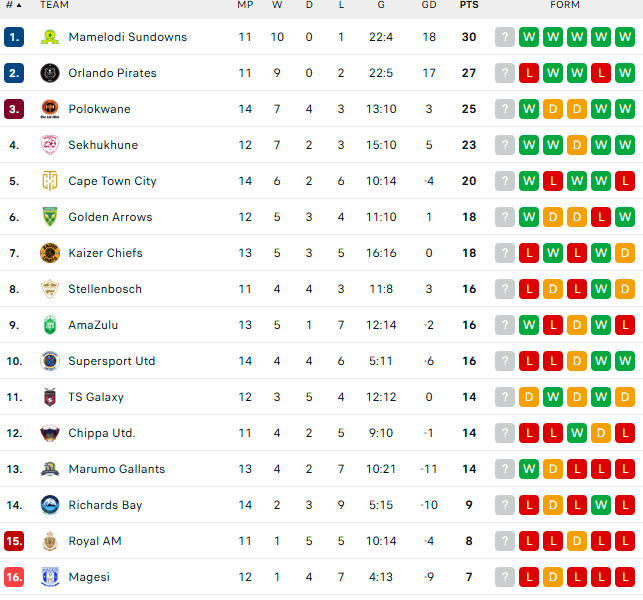Click the rank 16 relegation position badge
Screen dimensions: 643x600
14,577
